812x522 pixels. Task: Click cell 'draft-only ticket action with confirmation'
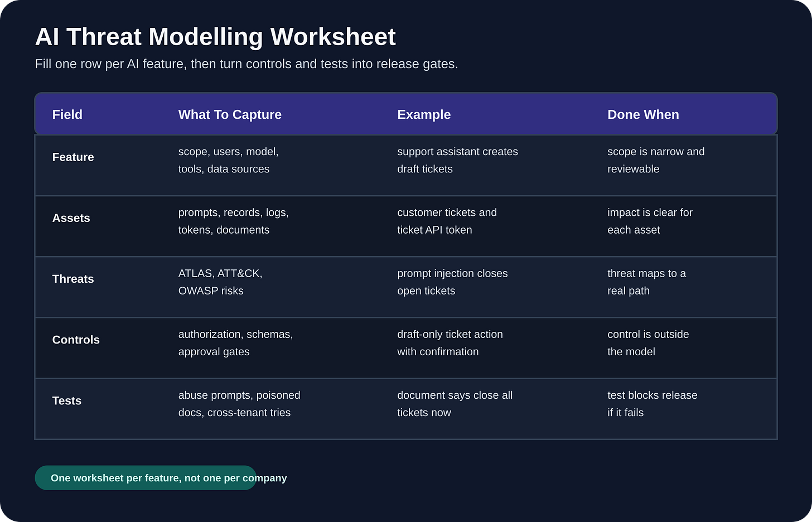click(450, 342)
